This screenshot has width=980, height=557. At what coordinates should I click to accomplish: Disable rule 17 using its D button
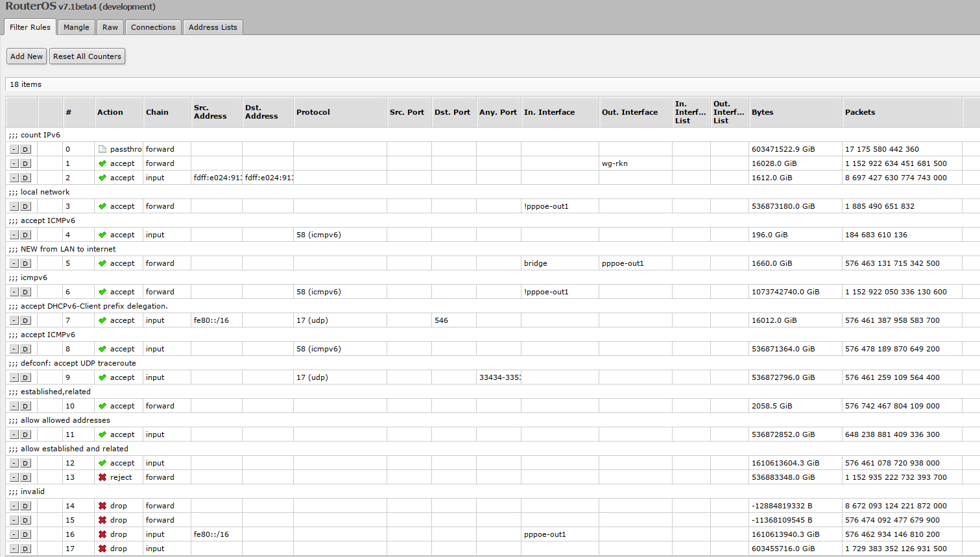click(25, 549)
